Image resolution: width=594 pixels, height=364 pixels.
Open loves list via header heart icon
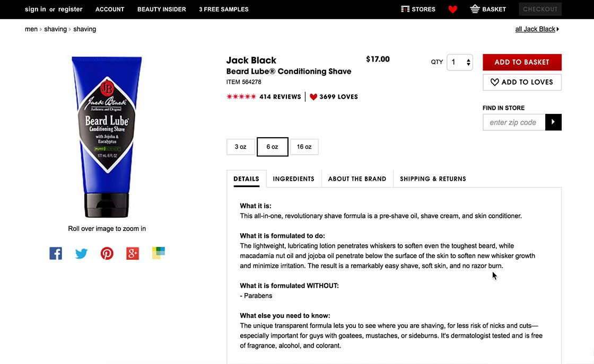tap(453, 9)
